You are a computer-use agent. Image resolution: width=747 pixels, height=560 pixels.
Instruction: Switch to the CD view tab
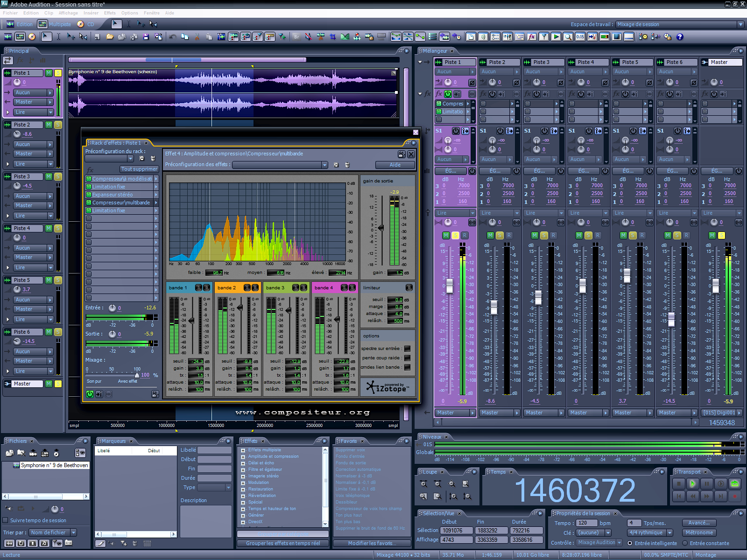[x=86, y=24]
